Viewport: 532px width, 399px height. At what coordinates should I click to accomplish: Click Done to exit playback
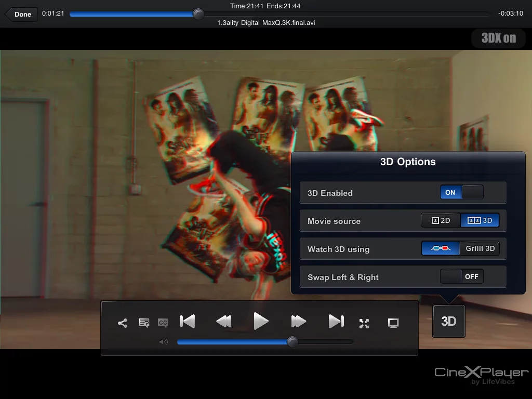click(x=22, y=14)
